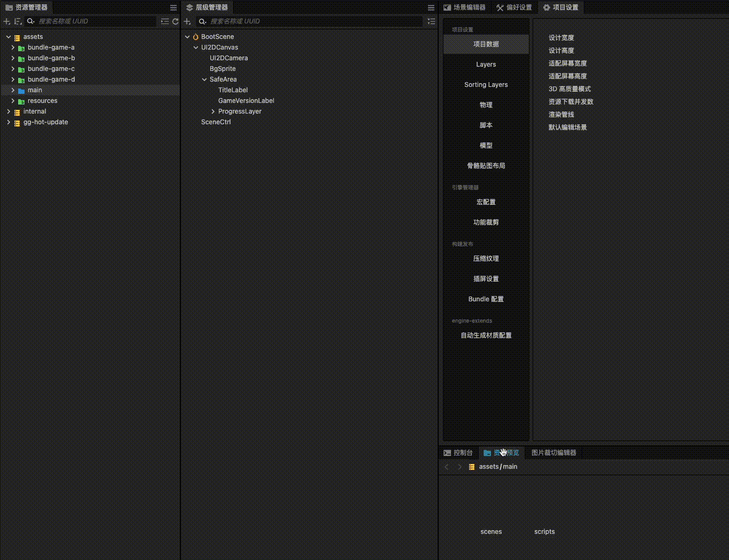Go back in the asset preview
The image size is (729, 560).
(447, 467)
